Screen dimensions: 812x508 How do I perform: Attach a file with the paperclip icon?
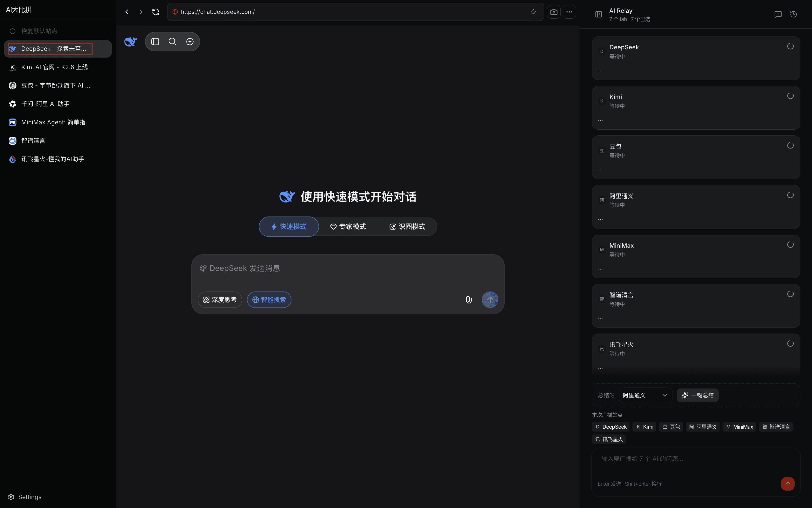click(469, 300)
